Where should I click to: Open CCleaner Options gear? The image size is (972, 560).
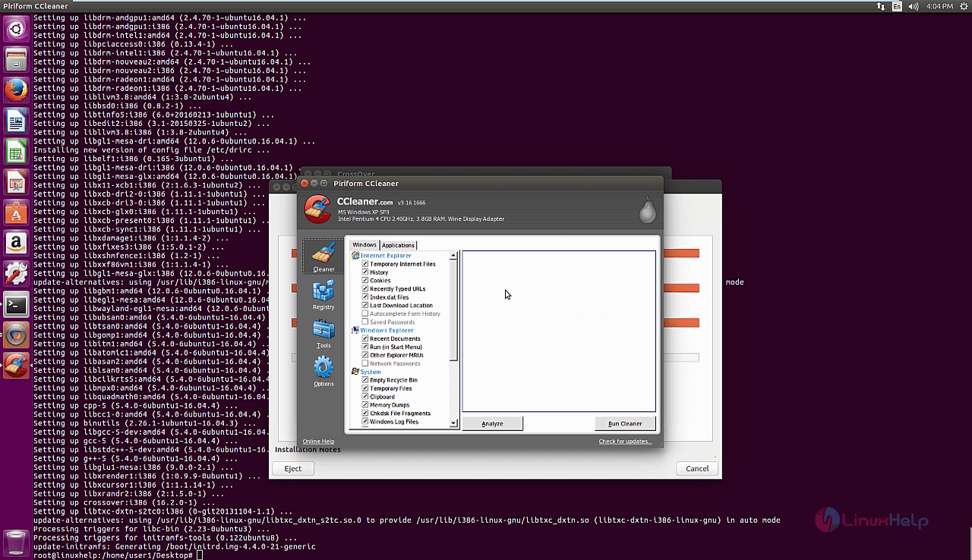(323, 371)
